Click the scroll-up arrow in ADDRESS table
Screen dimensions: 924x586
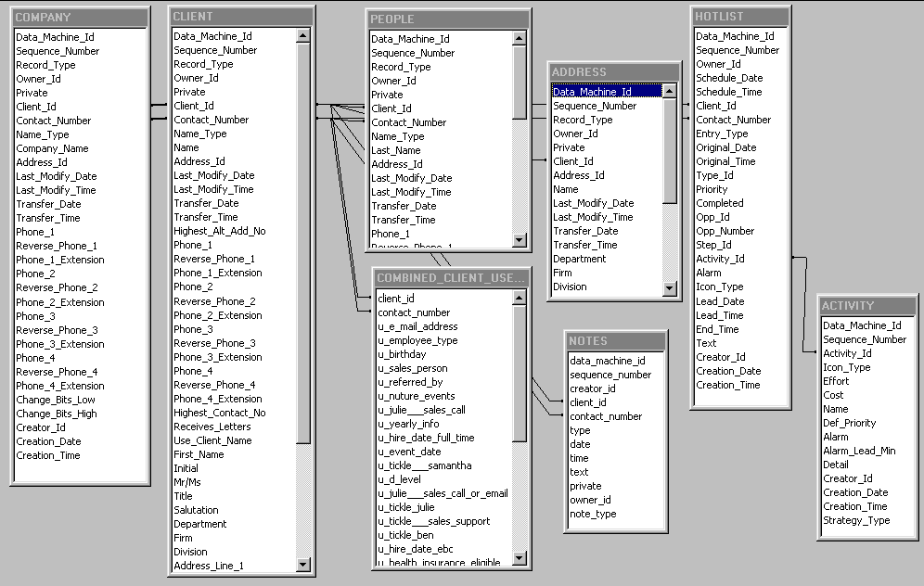coord(670,91)
